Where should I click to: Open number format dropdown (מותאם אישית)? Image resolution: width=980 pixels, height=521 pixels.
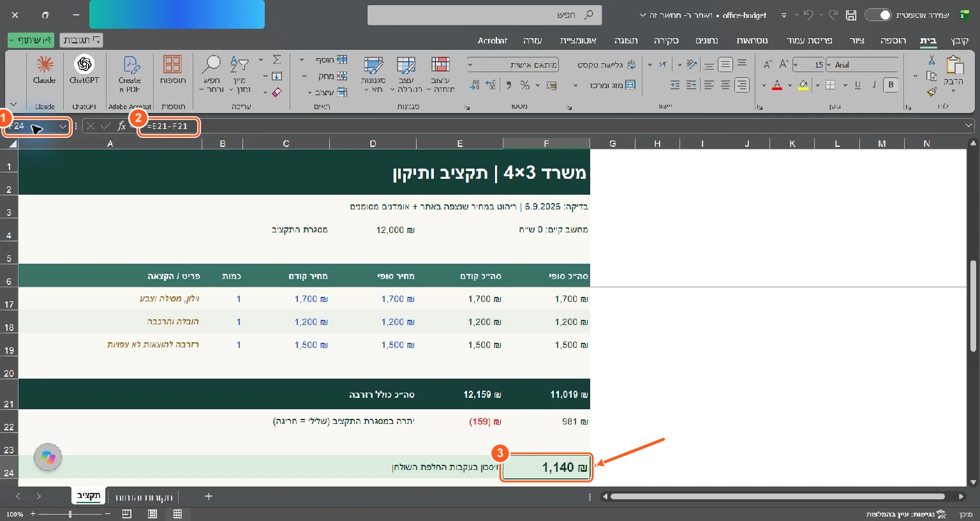pyautogui.click(x=470, y=64)
